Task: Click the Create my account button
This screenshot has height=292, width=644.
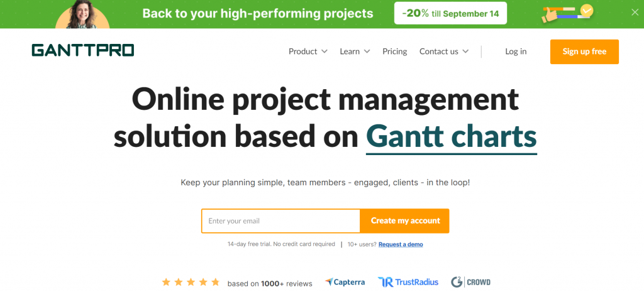Action: pos(405,220)
